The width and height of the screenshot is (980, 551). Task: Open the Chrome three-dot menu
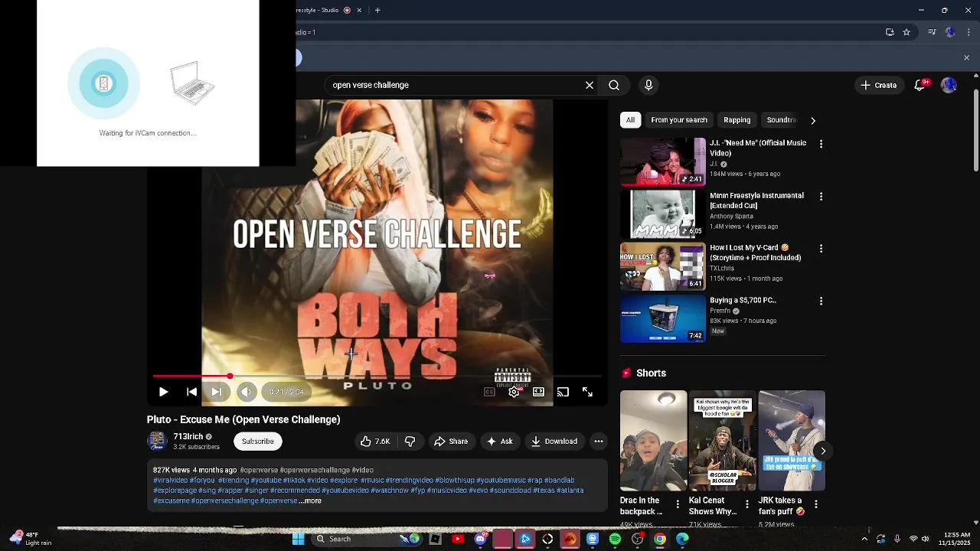pos(969,32)
